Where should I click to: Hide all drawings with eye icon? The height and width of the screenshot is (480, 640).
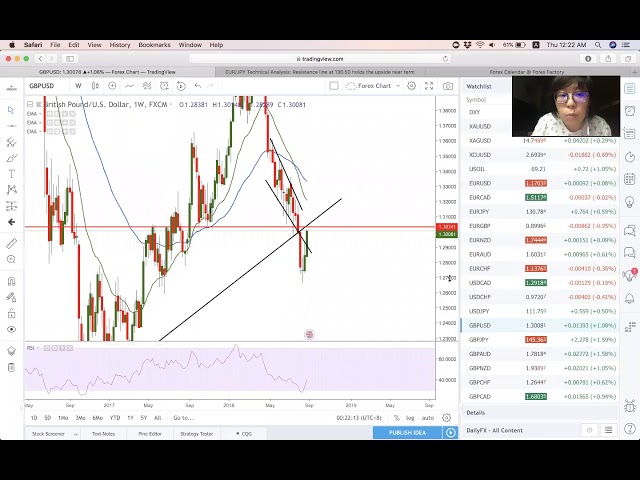point(11,329)
